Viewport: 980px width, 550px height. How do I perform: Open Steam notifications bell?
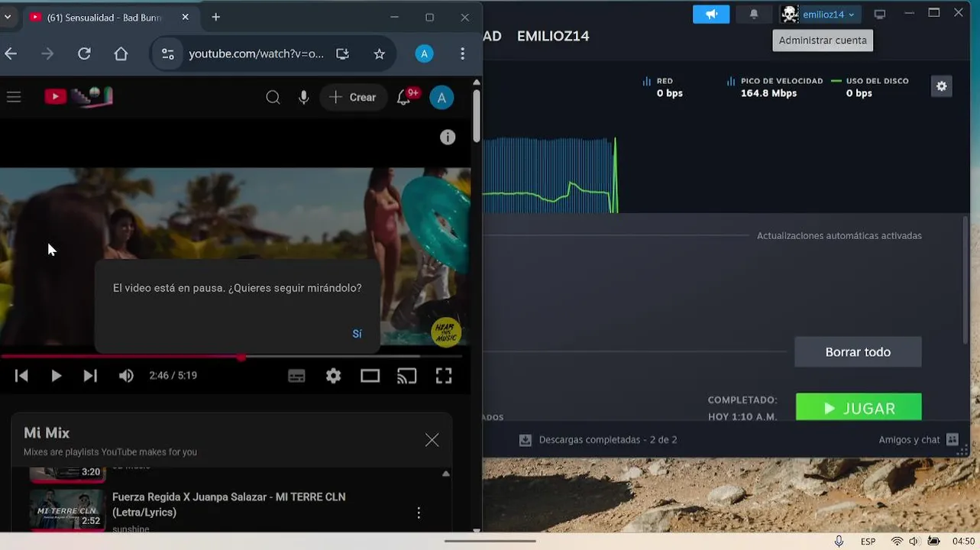click(754, 14)
